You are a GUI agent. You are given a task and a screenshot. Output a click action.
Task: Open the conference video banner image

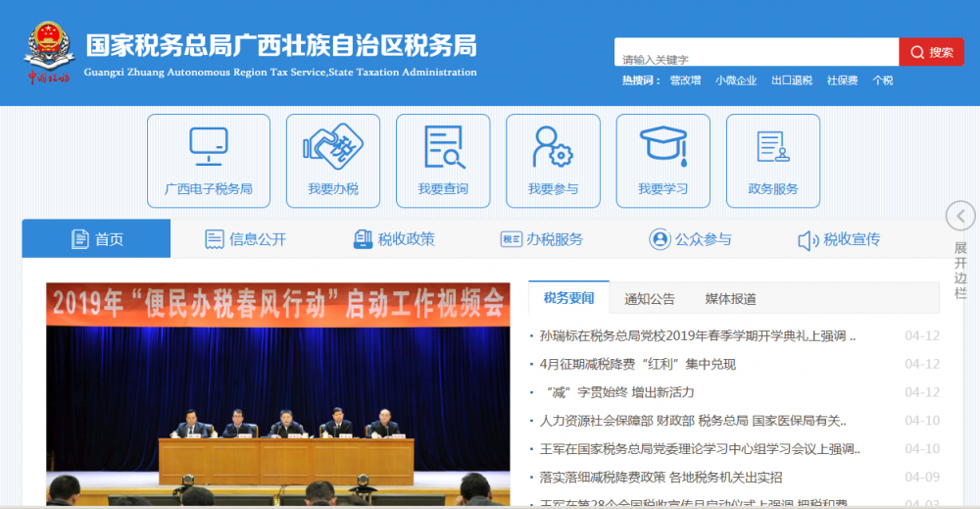pyautogui.click(x=277, y=392)
